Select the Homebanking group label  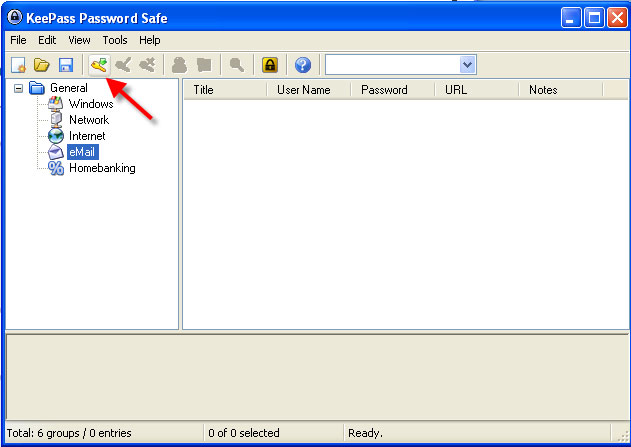102,168
